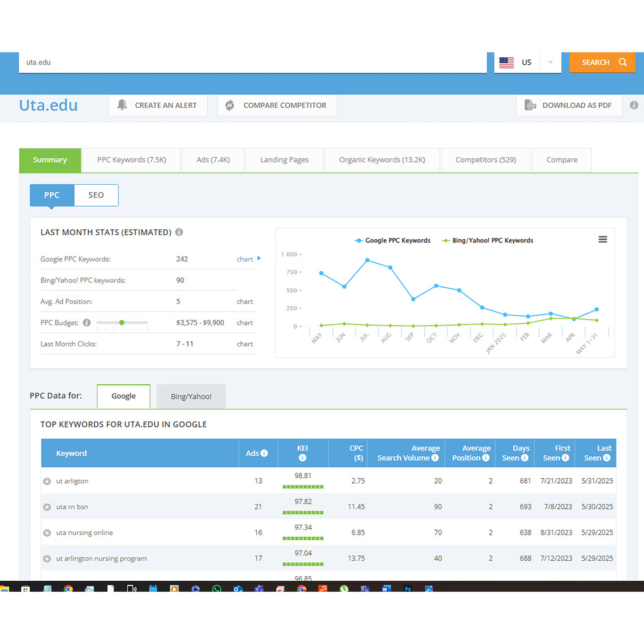Screen dimensions: 644x644
Task: Click the orange Search button
Action: pos(602,62)
